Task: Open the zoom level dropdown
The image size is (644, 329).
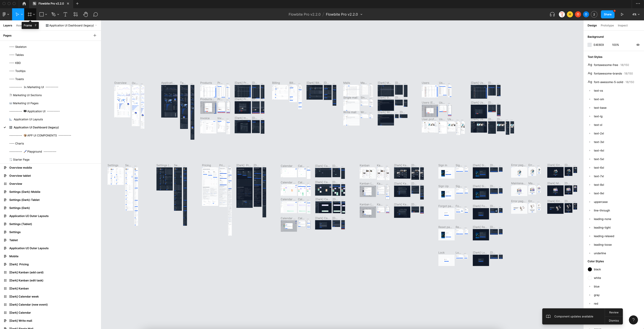Action: [x=636, y=14]
